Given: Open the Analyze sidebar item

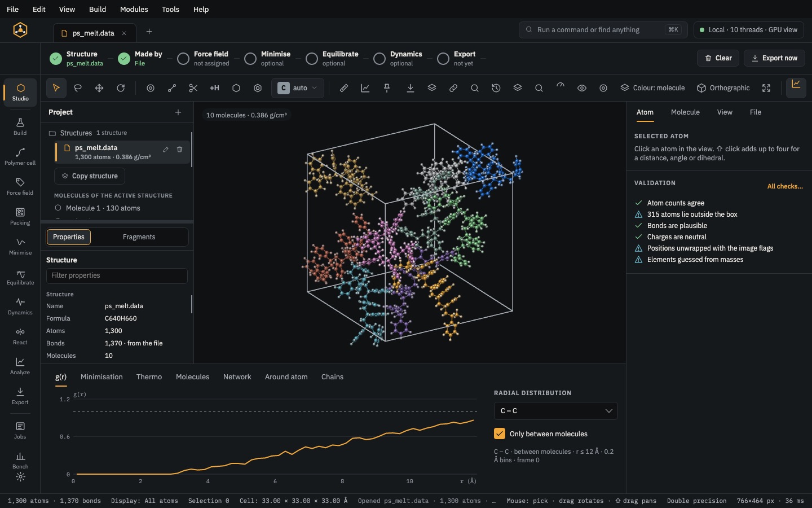Looking at the screenshot, I should [x=20, y=366].
